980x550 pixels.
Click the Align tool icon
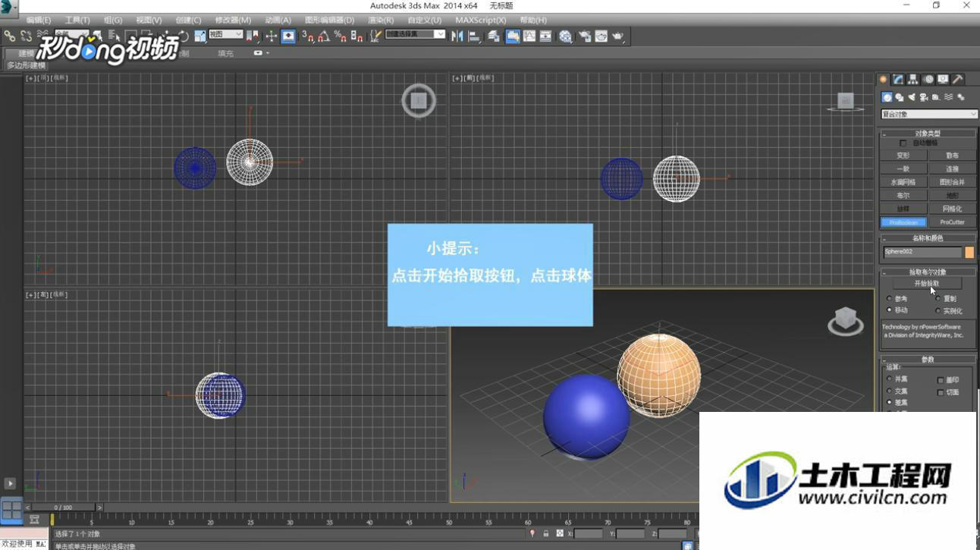(x=474, y=36)
